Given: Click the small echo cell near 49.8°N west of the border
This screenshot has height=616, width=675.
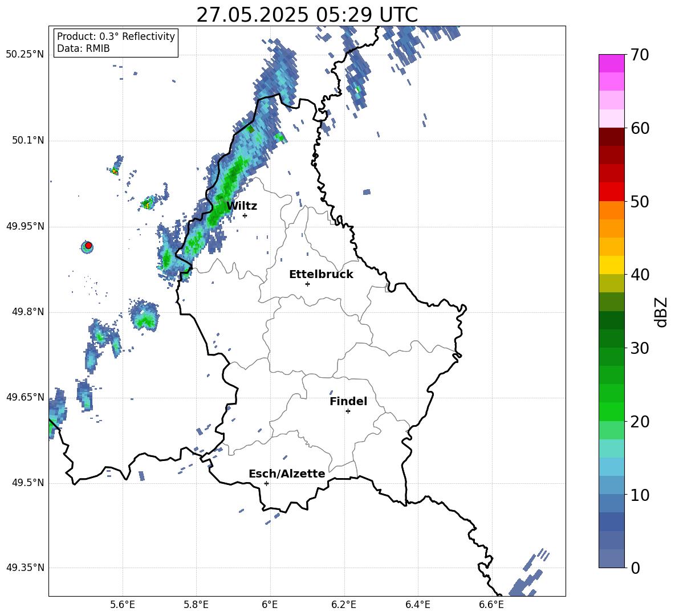Looking at the screenshot, I should 145,316.
